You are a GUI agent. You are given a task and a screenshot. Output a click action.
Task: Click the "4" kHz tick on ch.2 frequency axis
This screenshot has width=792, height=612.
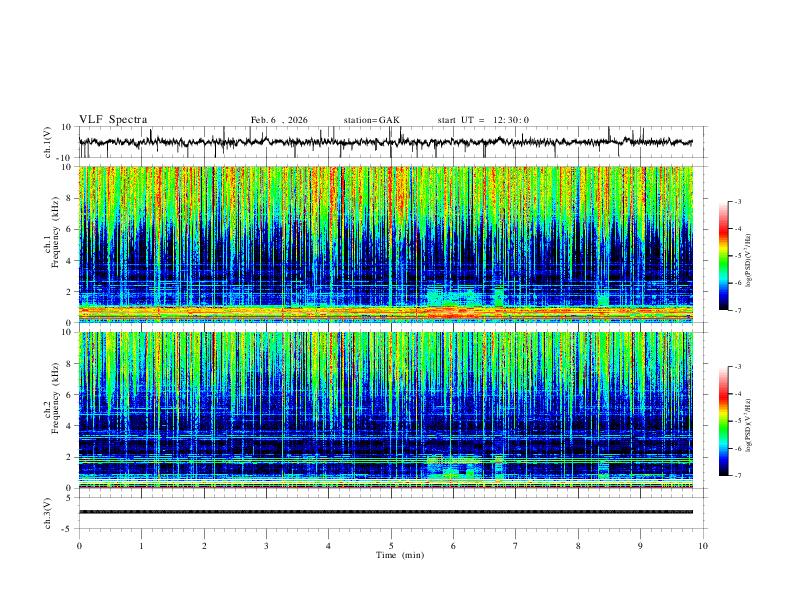pyautogui.click(x=69, y=426)
